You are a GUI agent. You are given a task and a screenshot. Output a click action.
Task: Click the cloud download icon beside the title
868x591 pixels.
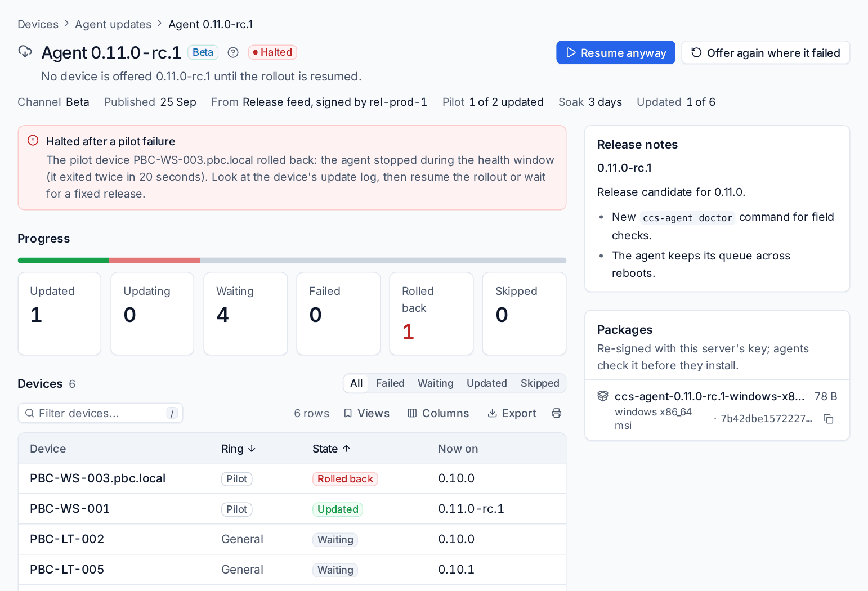point(25,52)
